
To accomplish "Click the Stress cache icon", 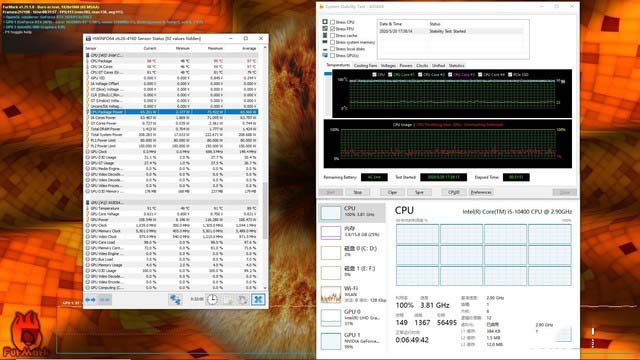I will (325, 35).
